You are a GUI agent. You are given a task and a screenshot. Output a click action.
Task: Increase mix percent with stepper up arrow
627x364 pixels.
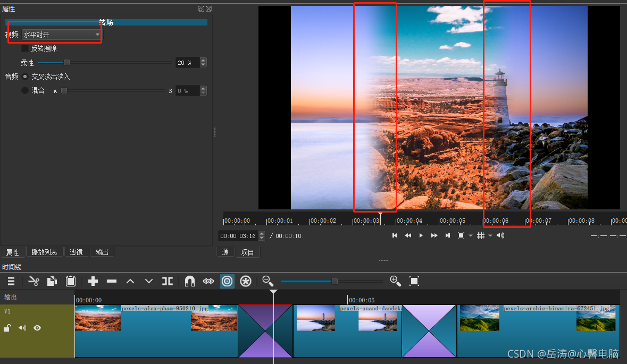pyautogui.click(x=203, y=88)
